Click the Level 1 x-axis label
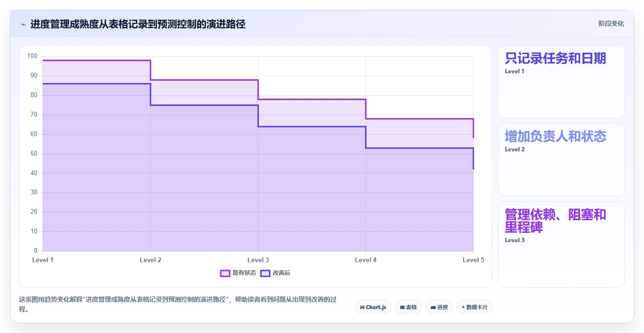 pyautogui.click(x=43, y=260)
